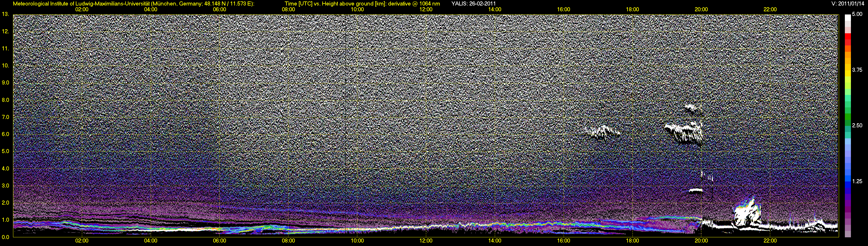
Task: Click the 18:00 label on the bottom axis
Action: (x=632, y=241)
